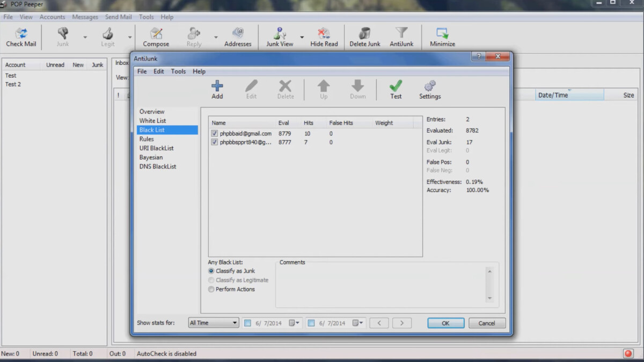Select Classify as Junk radio option
The width and height of the screenshot is (644, 362).
click(x=211, y=271)
